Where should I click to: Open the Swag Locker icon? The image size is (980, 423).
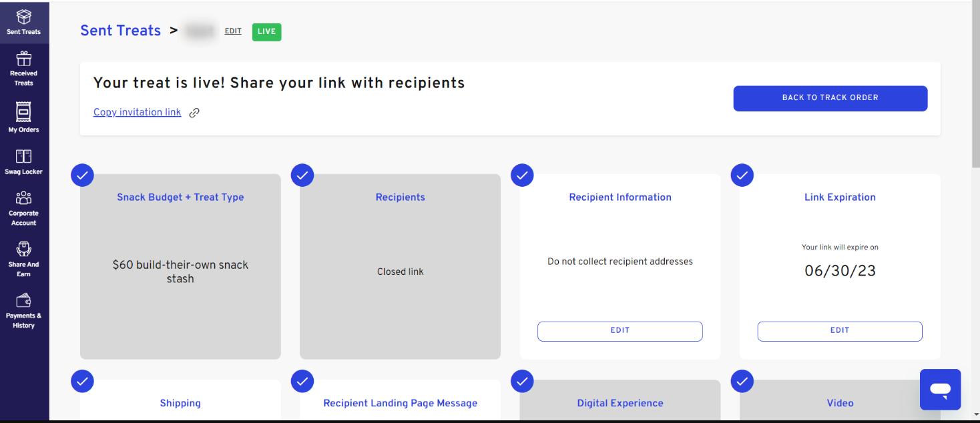coord(24,157)
